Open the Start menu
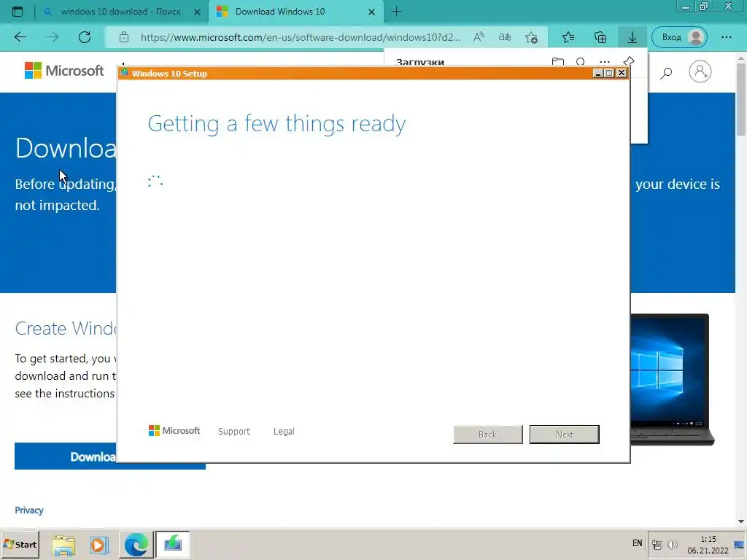 click(20, 544)
